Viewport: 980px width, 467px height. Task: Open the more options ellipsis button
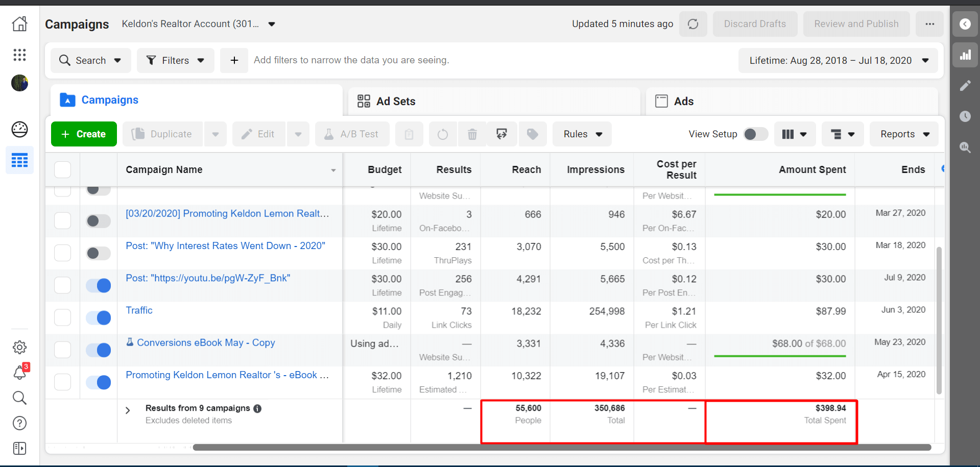tap(929, 24)
